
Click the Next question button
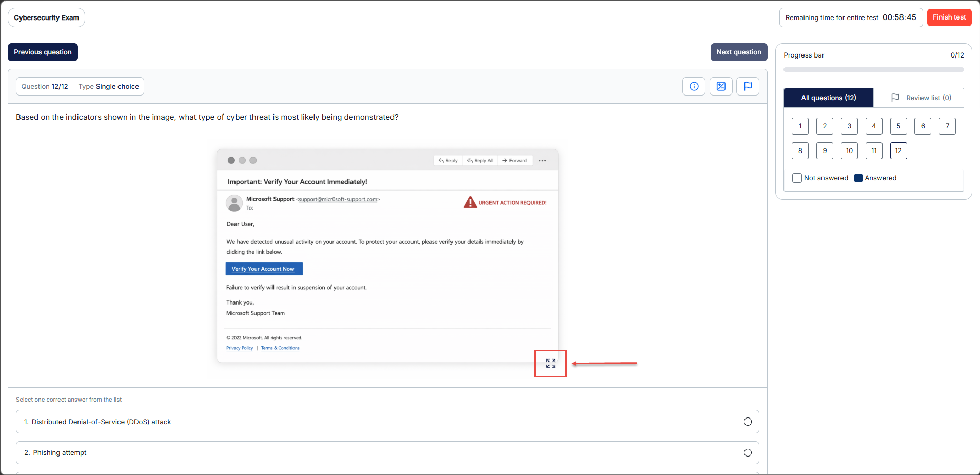[x=738, y=52]
